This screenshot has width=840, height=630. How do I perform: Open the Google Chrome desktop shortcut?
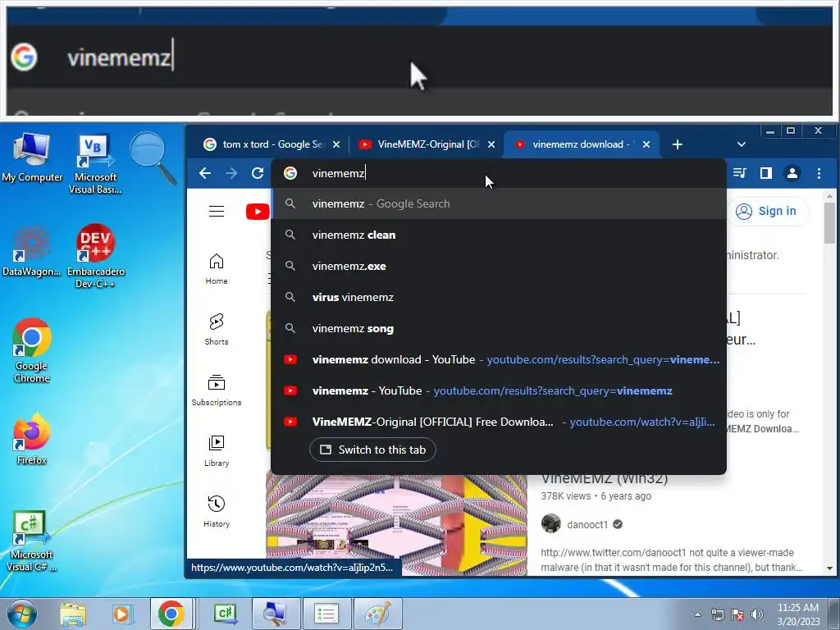coord(32,351)
